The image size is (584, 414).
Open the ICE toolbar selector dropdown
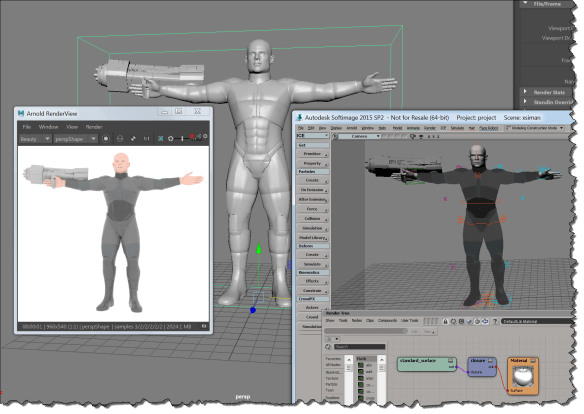click(x=312, y=136)
